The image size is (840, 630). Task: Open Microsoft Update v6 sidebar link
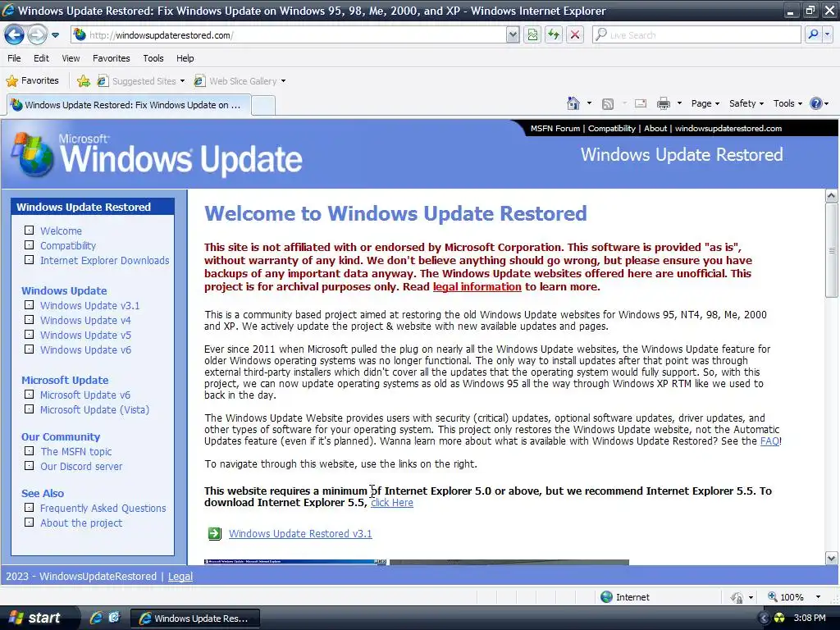[85, 395]
